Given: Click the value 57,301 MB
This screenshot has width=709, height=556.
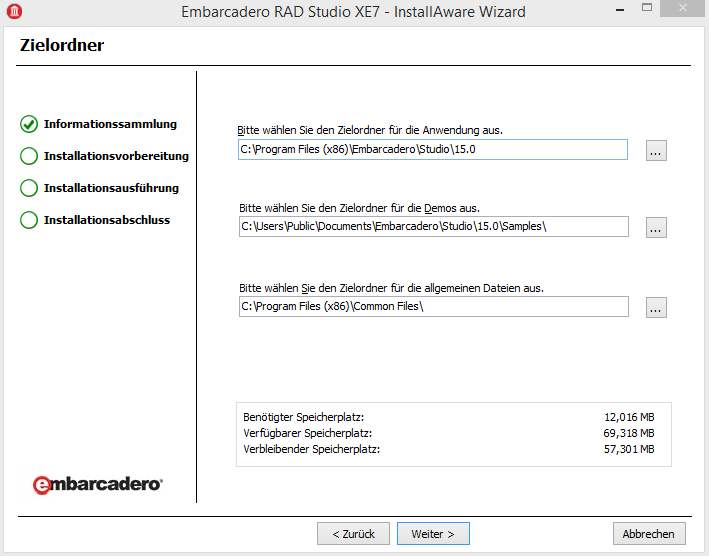Looking at the screenshot, I should tap(629, 449).
